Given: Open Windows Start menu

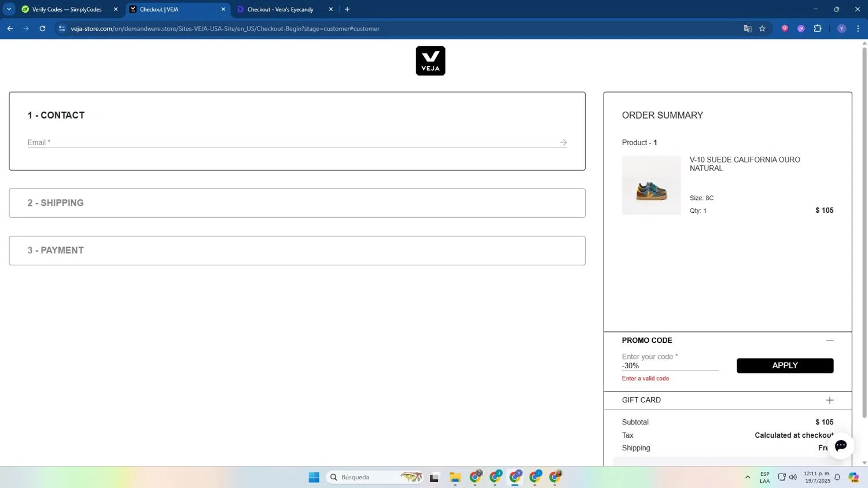Looking at the screenshot, I should click(x=314, y=477).
